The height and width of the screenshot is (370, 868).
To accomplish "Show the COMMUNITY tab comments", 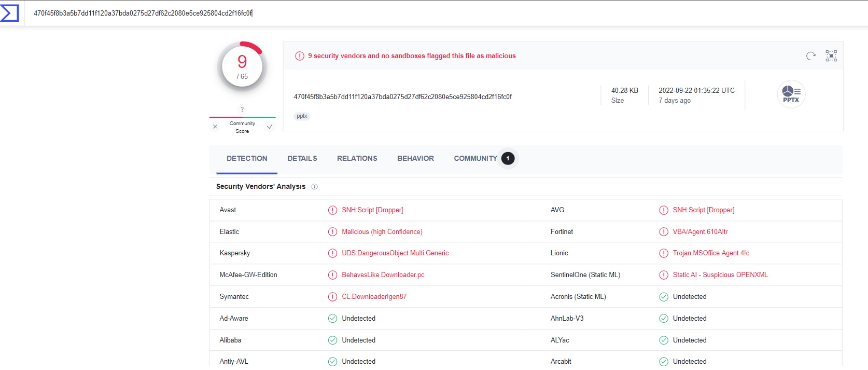I will [475, 159].
